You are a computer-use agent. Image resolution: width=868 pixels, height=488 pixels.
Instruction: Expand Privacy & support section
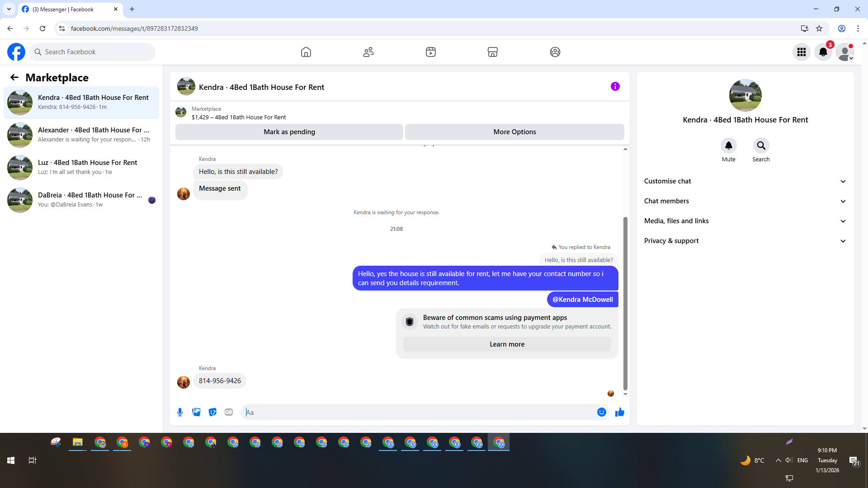pyautogui.click(x=745, y=241)
